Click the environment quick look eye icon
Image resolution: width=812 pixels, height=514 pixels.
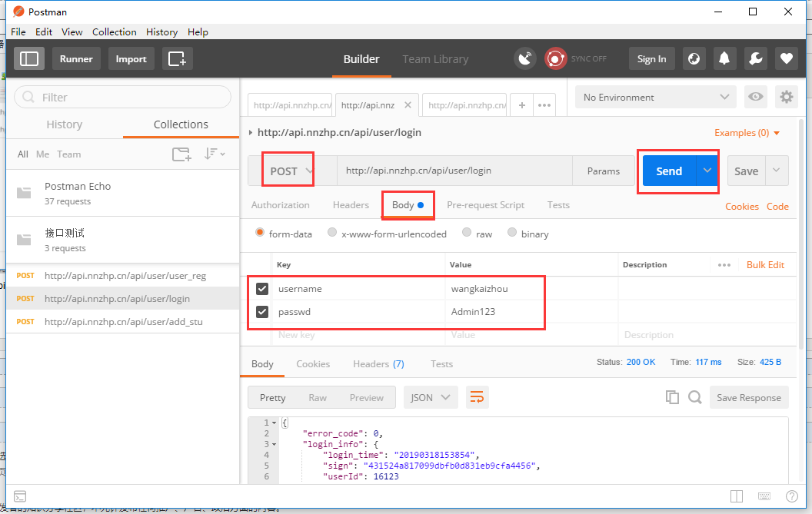point(756,97)
